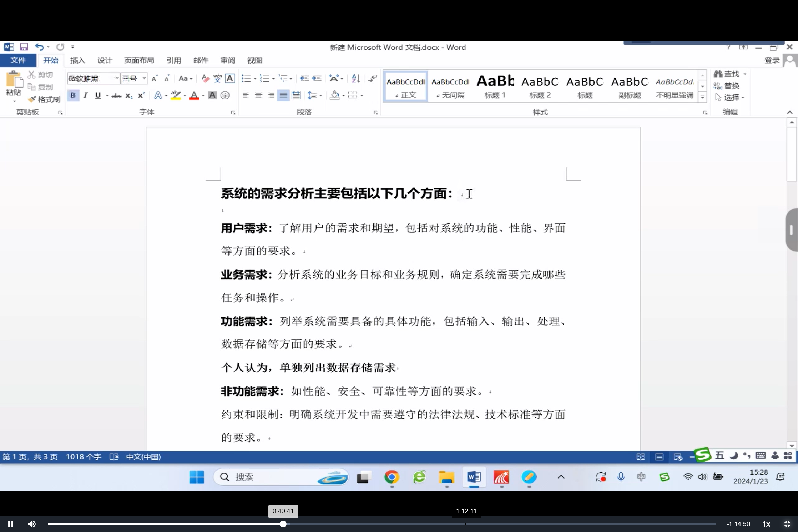Toggle Italic formatting button
The width and height of the screenshot is (798, 532).
click(x=85, y=96)
